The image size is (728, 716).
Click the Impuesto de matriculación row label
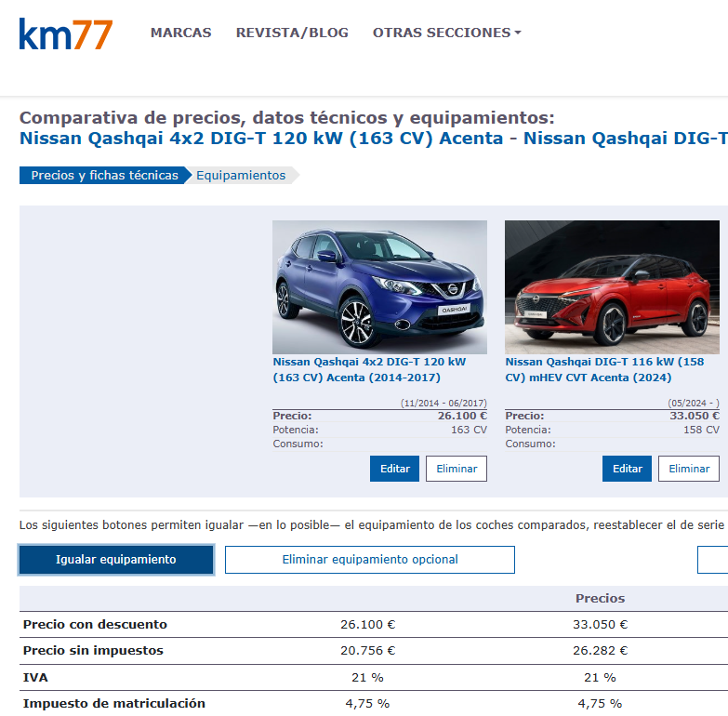point(114,704)
